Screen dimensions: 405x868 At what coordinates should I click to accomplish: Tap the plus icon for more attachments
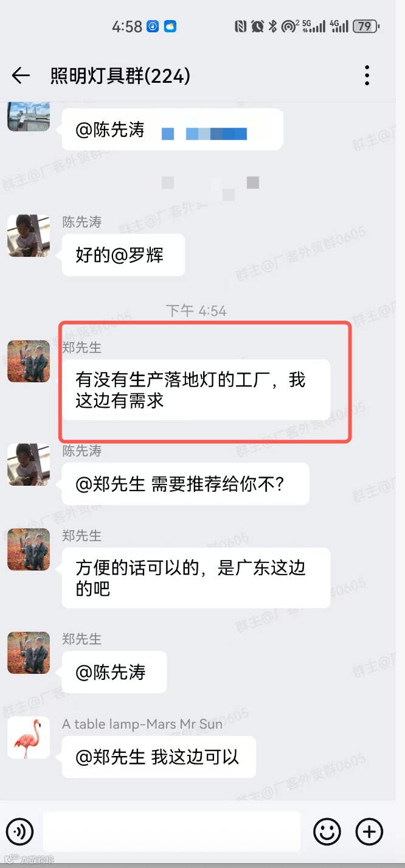[x=369, y=831]
